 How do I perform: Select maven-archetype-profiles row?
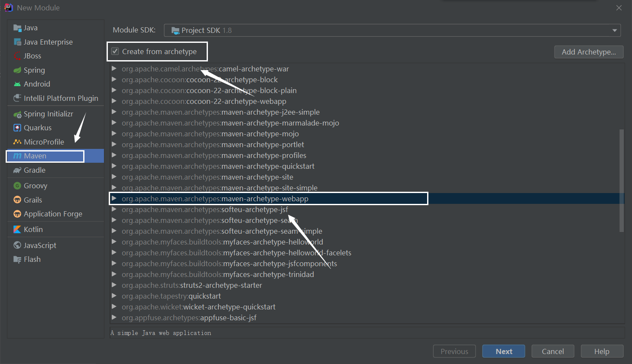366,155
